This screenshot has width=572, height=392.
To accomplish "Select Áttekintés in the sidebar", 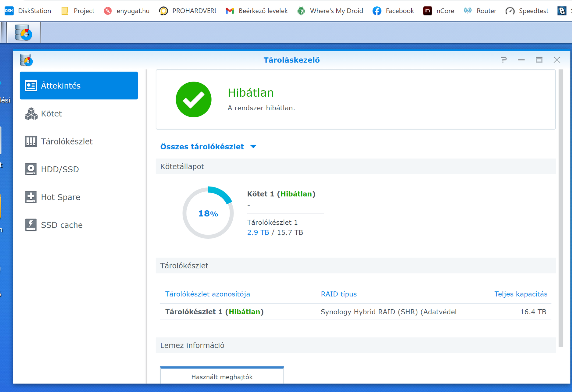I will [79, 86].
